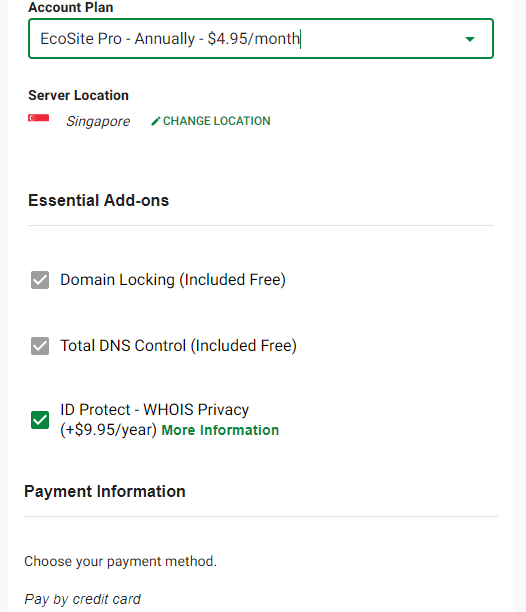Click the Pay by credit card text
This screenshot has height=612, width=526.
(82, 599)
